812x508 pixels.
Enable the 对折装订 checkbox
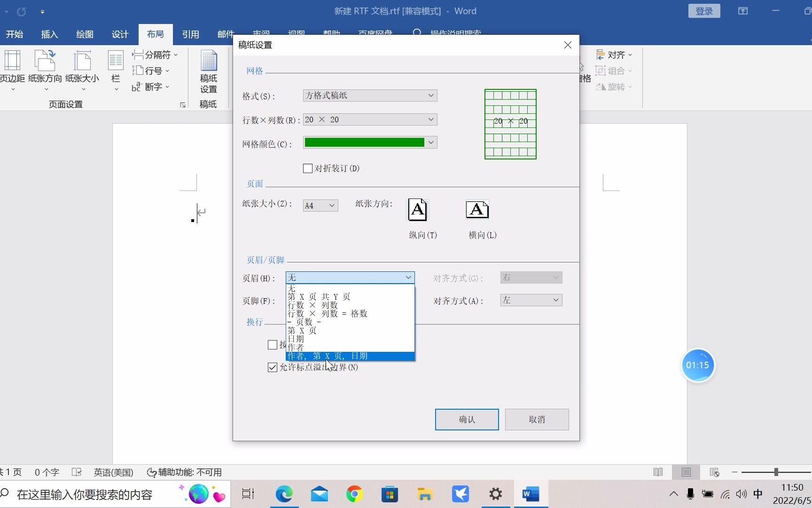click(308, 168)
